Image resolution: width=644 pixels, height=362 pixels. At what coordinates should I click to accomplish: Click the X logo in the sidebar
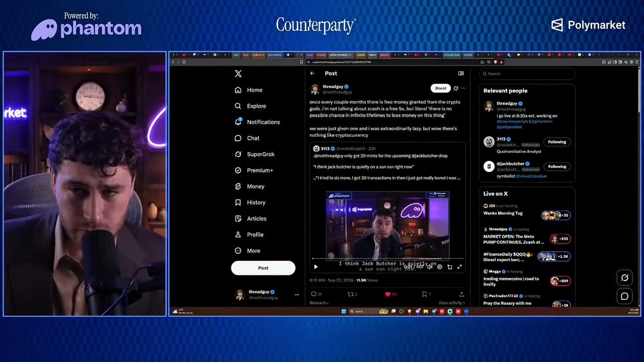click(238, 73)
